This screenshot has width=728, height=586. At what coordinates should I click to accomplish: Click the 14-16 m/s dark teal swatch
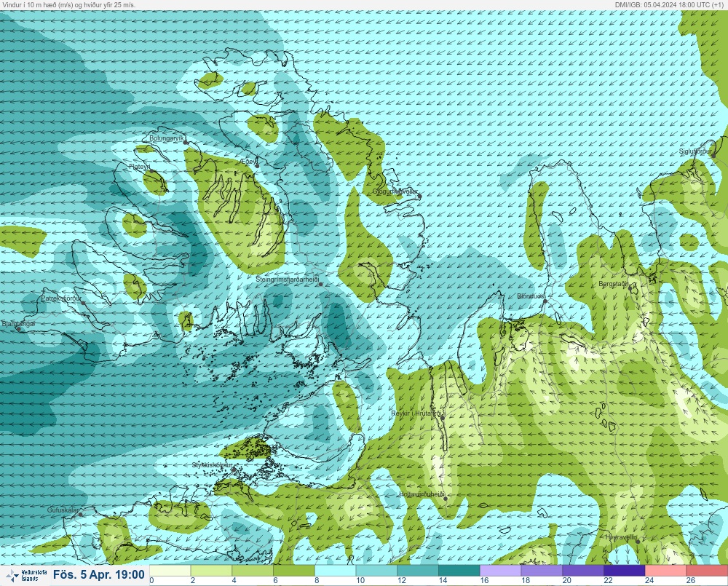click(459, 570)
